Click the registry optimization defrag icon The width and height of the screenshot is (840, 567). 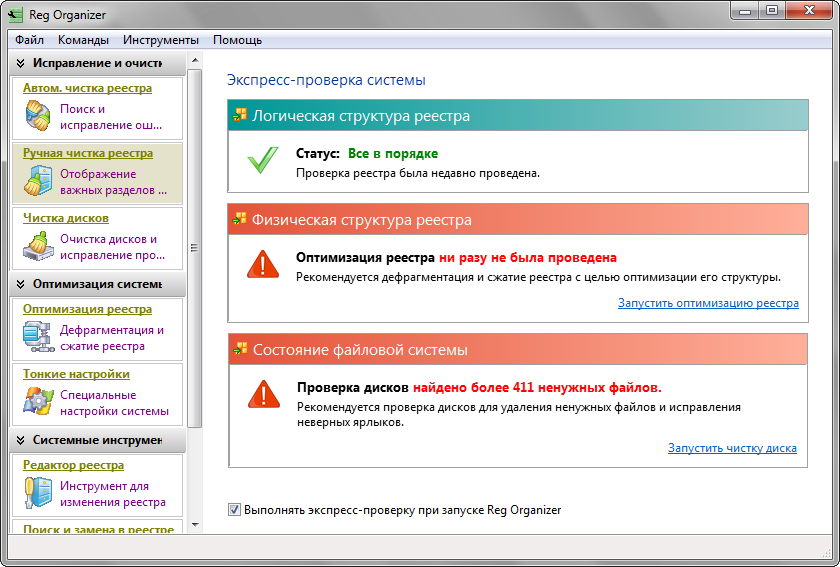pyautogui.click(x=39, y=337)
